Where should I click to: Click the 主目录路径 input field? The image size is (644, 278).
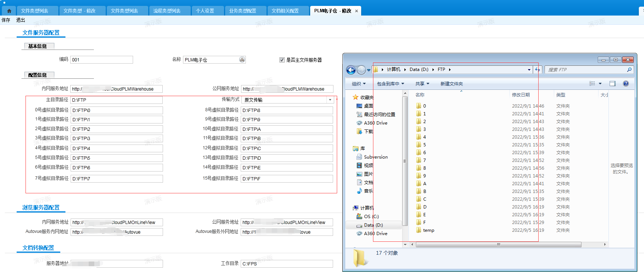click(116, 100)
